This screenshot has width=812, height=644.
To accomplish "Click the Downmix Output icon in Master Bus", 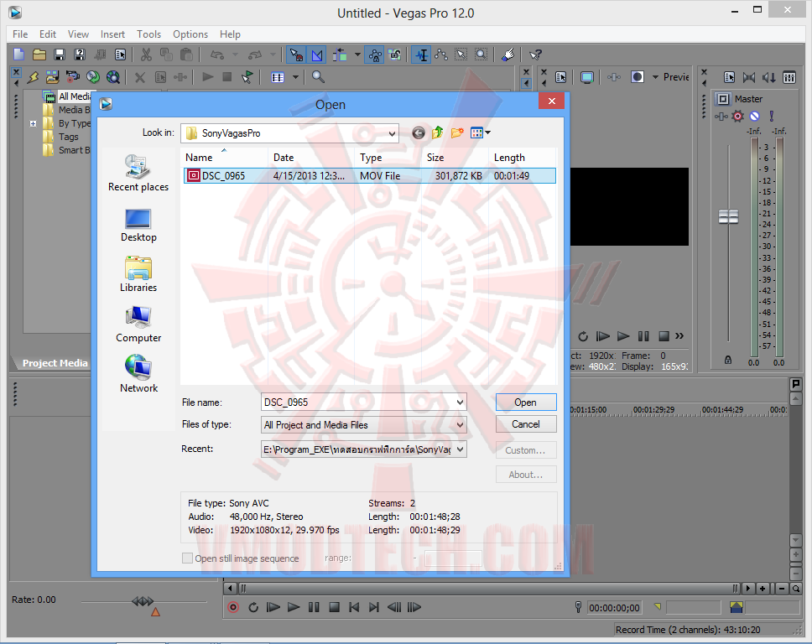I will 749,77.
